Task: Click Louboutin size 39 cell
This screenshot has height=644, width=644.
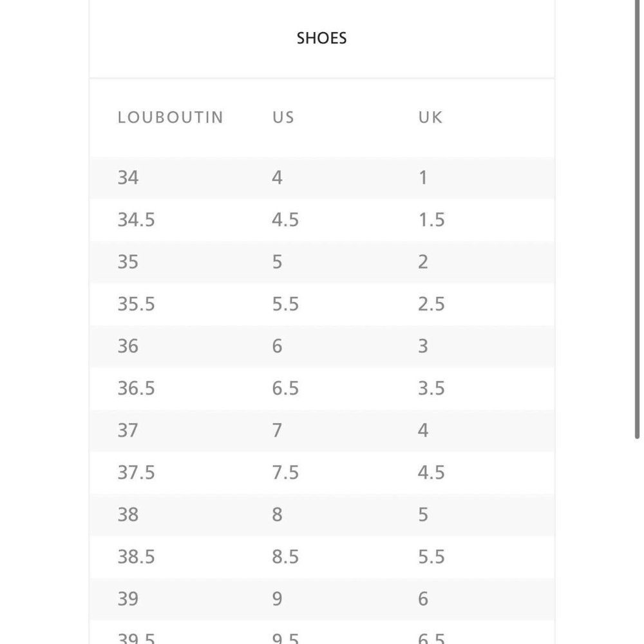Action: (x=128, y=599)
